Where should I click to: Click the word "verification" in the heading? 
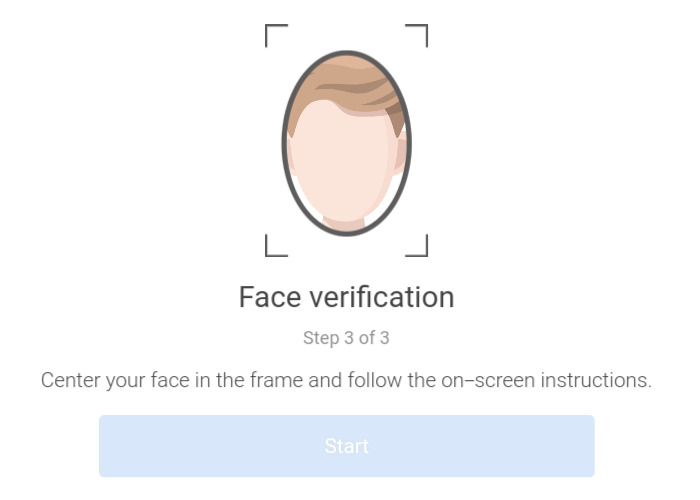click(x=383, y=297)
